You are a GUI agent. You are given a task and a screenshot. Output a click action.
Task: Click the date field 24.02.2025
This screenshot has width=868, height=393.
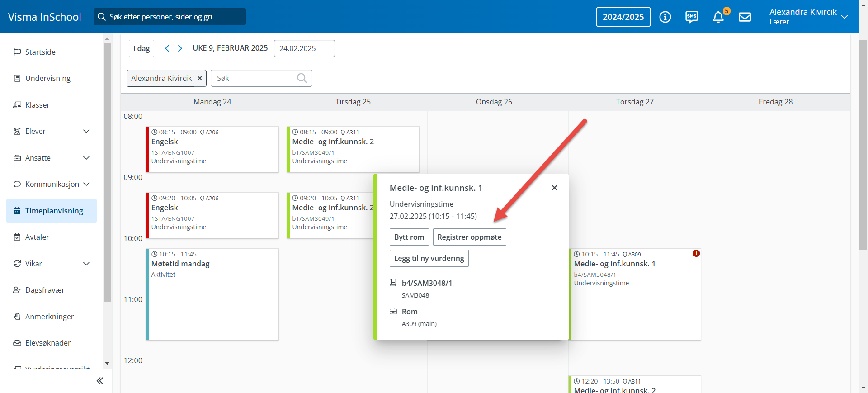click(x=304, y=48)
